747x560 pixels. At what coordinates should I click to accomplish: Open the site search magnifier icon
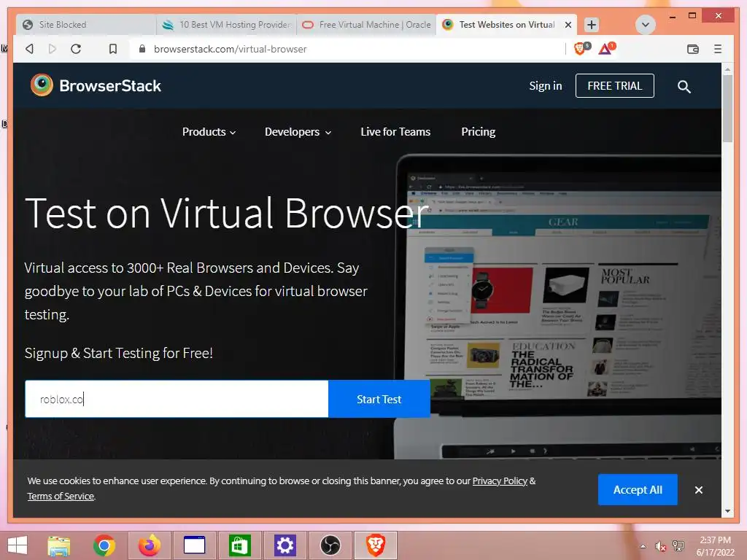pos(684,87)
